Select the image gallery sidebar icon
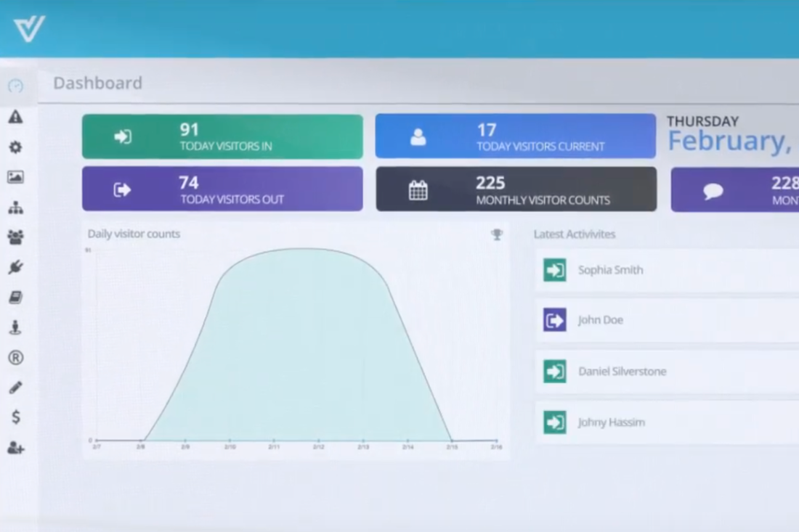Viewport: 799px width, 532px height. [15, 177]
